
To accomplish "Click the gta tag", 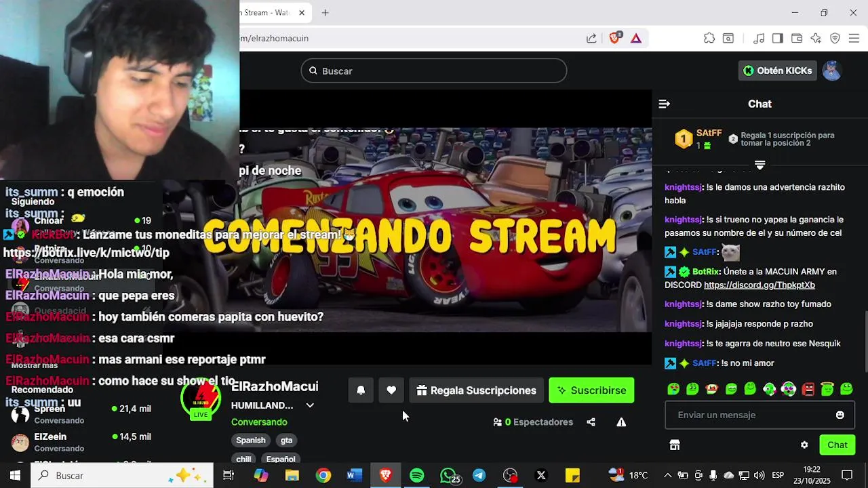I will coord(287,441).
